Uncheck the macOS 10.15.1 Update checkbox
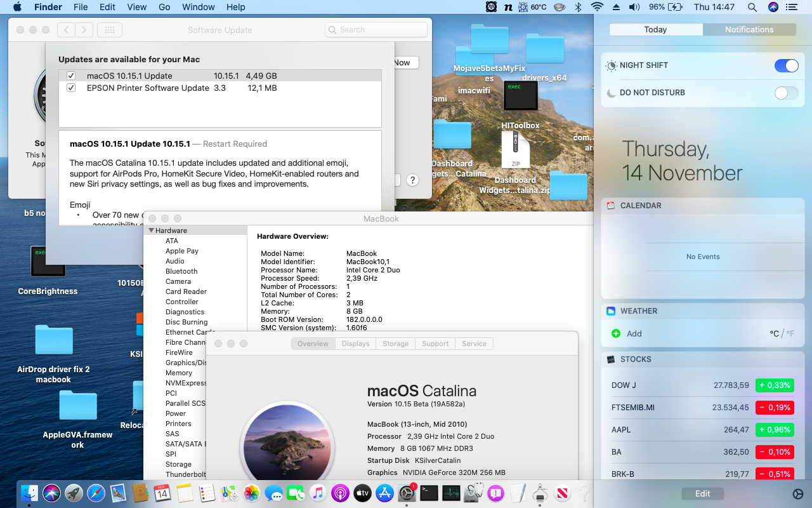This screenshot has height=508, width=812. (x=71, y=76)
